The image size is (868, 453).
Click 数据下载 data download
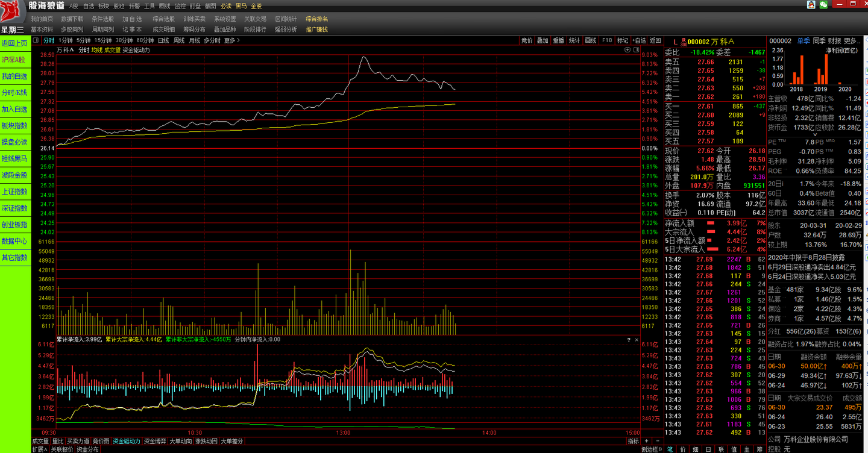(x=72, y=19)
